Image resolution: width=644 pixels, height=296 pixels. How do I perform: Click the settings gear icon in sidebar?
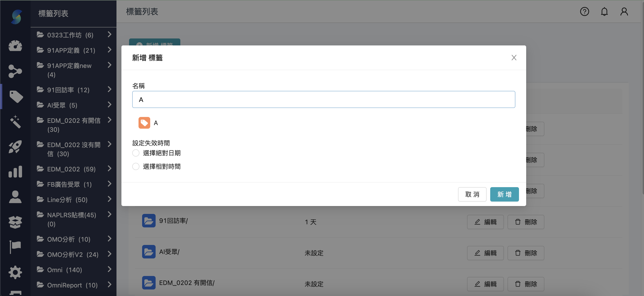15,272
